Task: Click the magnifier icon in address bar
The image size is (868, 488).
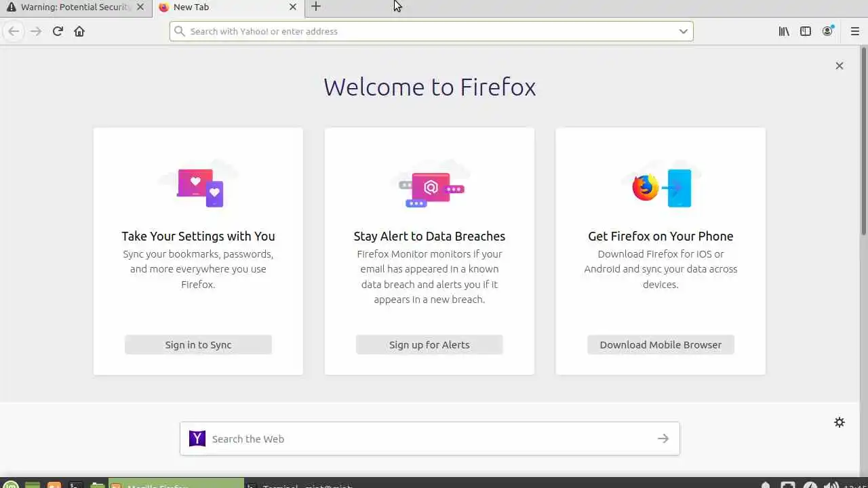Action: click(x=180, y=31)
